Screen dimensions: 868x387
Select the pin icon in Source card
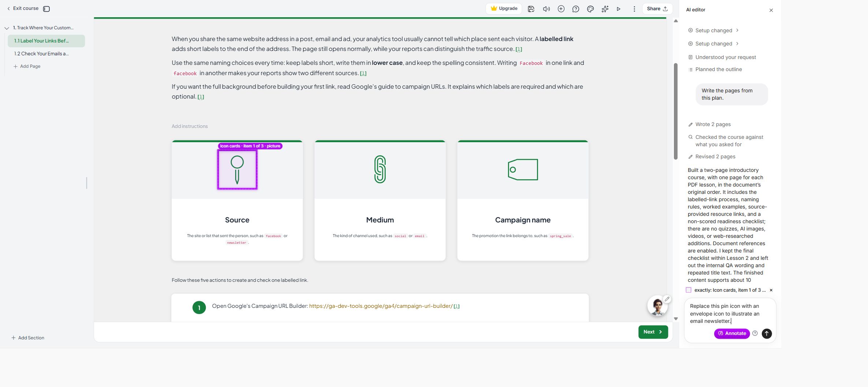point(237,170)
